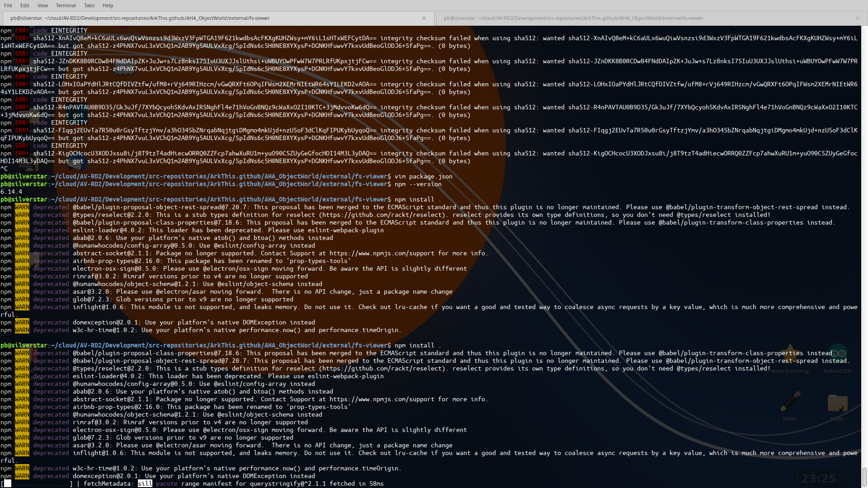The height and width of the screenshot is (488, 868).
Task: Open the File menu
Action: [8, 5]
